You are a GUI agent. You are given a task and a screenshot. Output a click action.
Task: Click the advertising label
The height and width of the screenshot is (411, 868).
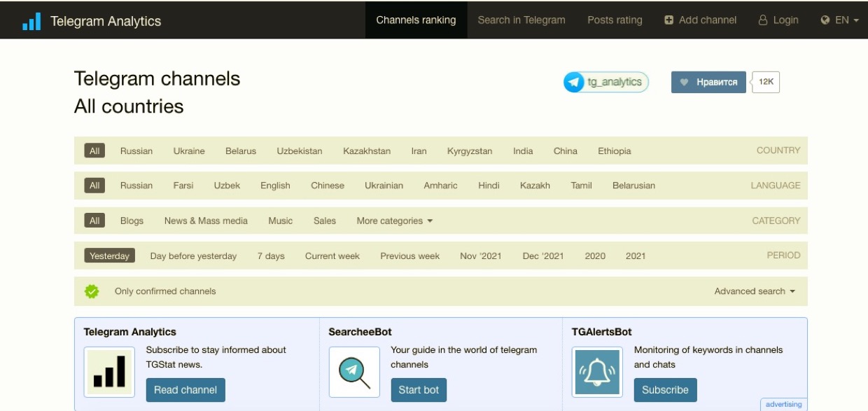(x=783, y=405)
